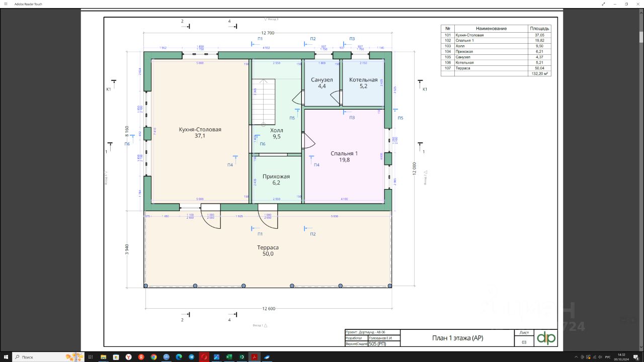Click the full-screen expand arrow in the title bar
644x362 pixels.
tap(603, 4)
